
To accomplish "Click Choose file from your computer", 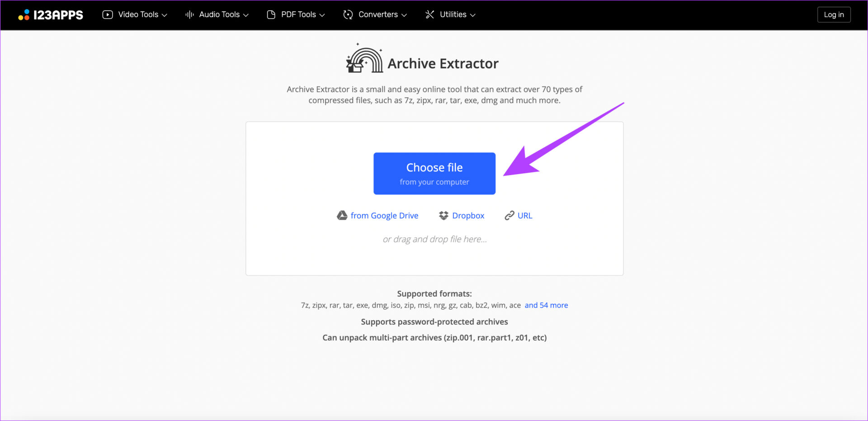I will [x=434, y=174].
